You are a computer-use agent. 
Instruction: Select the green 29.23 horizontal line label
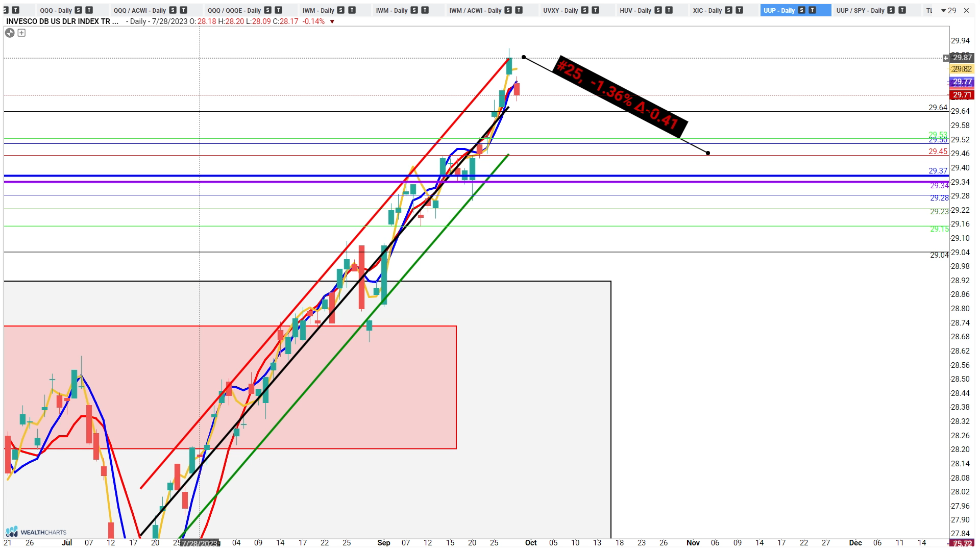[939, 212]
